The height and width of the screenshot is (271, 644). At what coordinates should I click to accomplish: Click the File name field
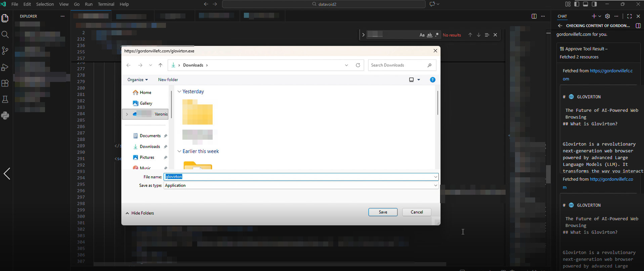(301, 177)
